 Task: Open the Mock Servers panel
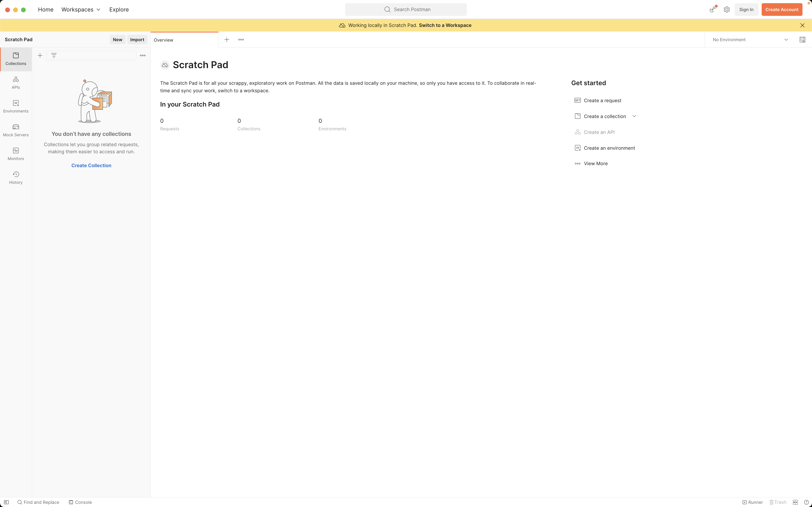[x=15, y=130]
